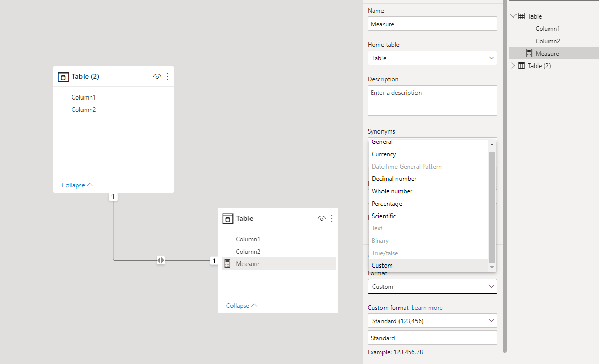599x364 pixels.
Task: Collapse the Table diagram card
Action: pyautogui.click(x=242, y=306)
